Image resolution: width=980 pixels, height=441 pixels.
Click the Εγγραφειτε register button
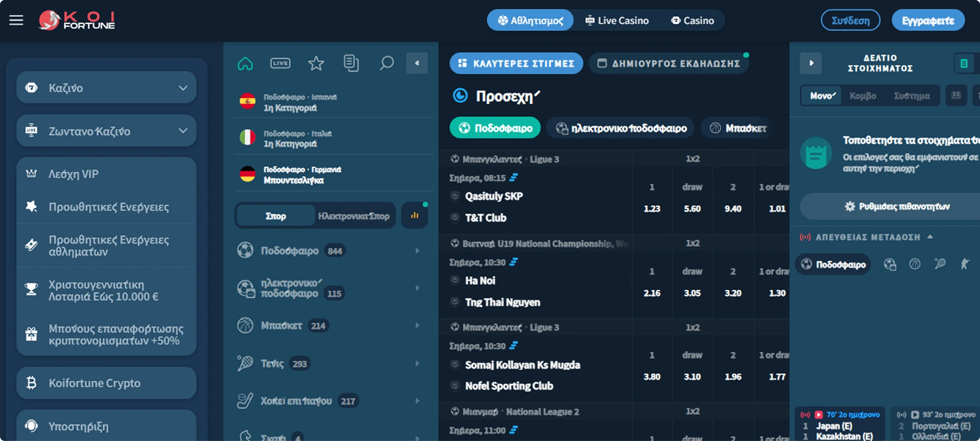point(928,20)
